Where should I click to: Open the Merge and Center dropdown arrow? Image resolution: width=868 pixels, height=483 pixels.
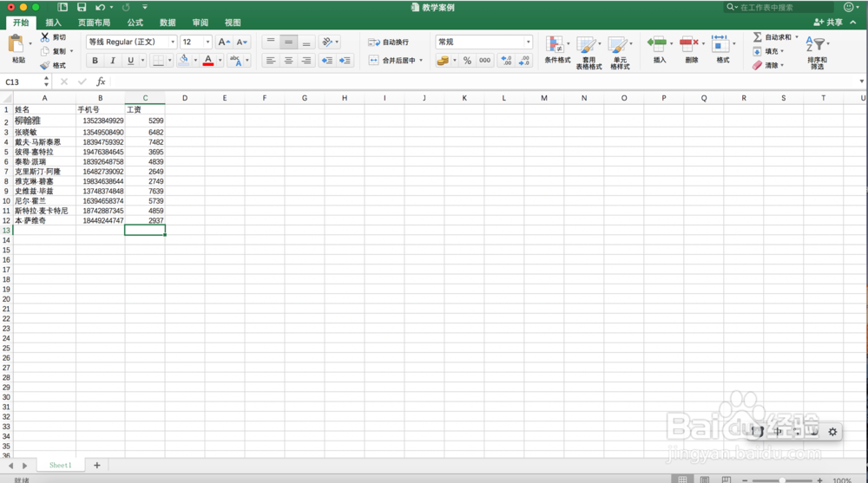click(421, 61)
